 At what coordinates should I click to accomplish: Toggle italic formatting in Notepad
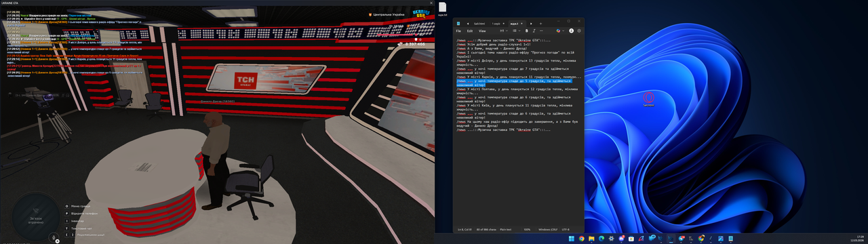click(x=534, y=30)
